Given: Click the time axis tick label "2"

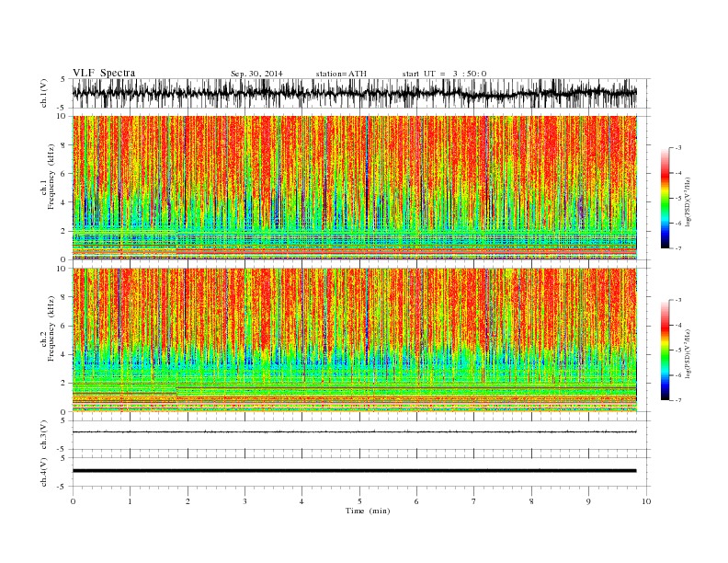Looking at the screenshot, I should (188, 501).
